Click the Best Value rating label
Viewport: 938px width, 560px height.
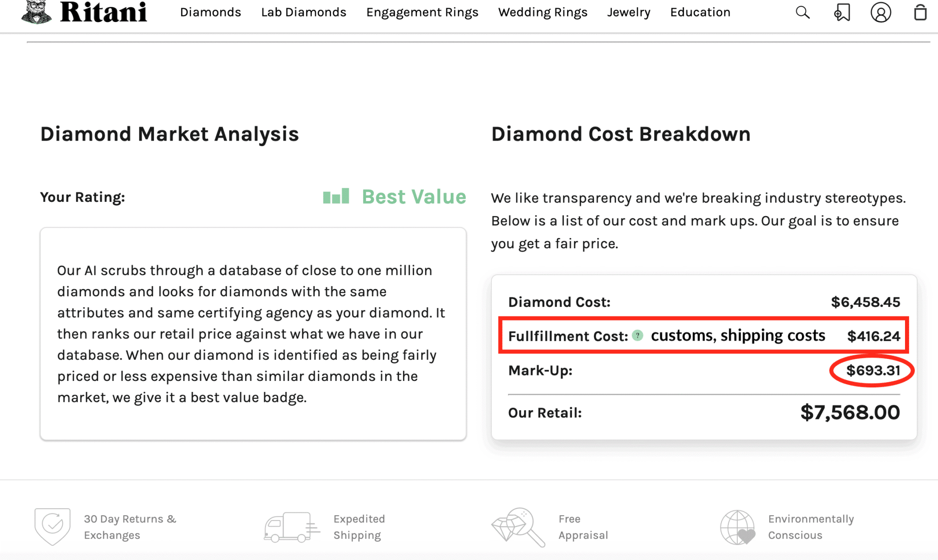click(414, 196)
